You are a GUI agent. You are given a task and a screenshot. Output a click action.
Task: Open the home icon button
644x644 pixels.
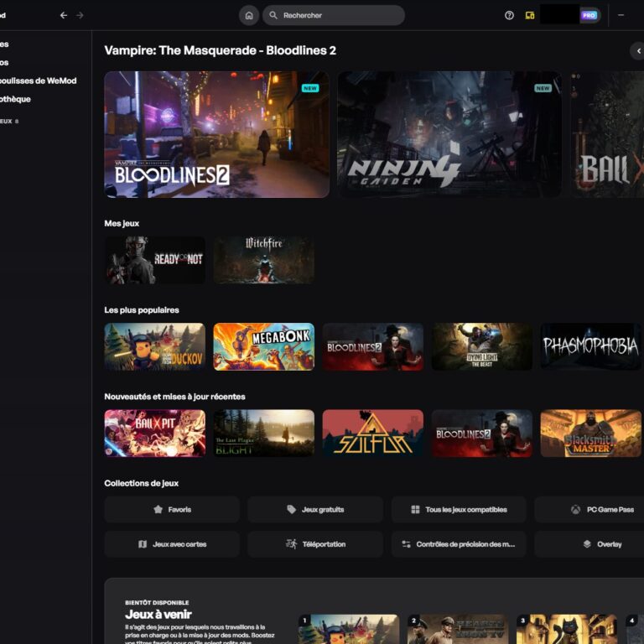pyautogui.click(x=249, y=15)
